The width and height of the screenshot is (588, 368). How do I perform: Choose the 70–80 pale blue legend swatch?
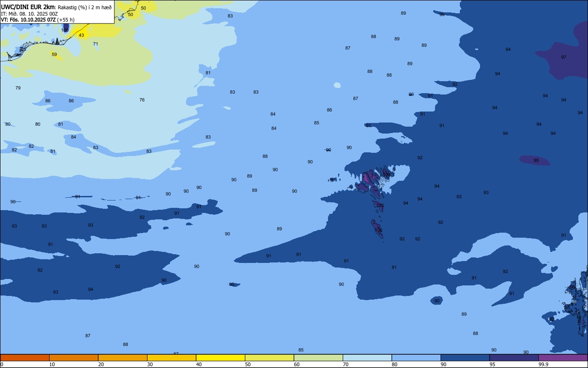point(367,357)
